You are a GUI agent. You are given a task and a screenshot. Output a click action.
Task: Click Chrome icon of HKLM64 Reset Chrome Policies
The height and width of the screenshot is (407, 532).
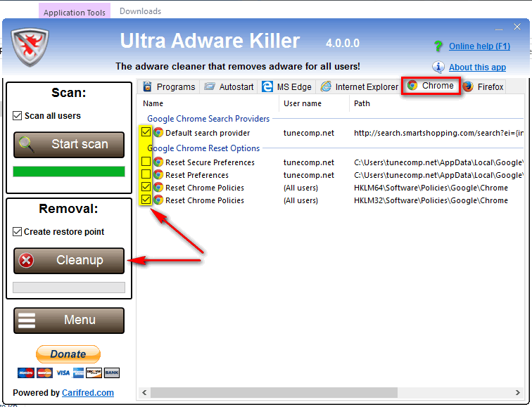[158, 188]
